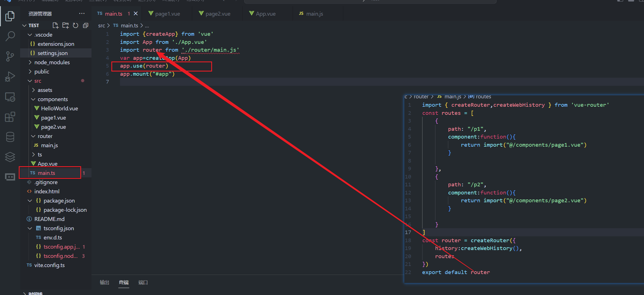Collapse the TEST root folder

25,25
